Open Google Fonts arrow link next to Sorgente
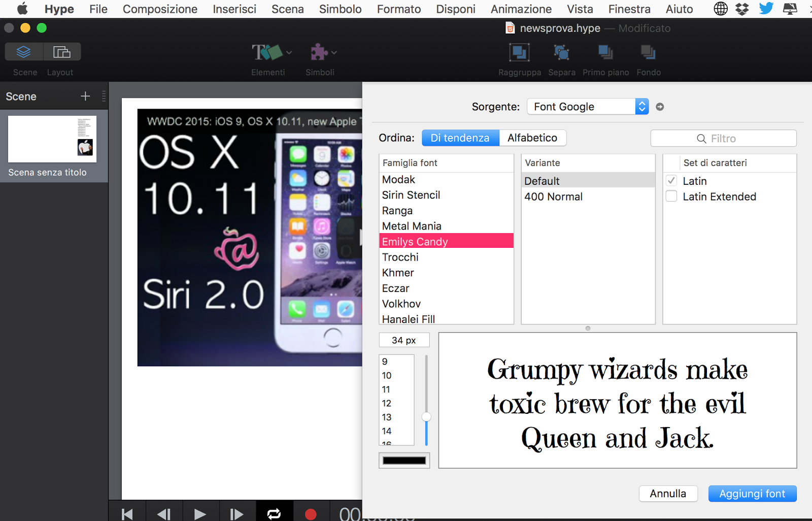The height and width of the screenshot is (521, 812). [660, 107]
